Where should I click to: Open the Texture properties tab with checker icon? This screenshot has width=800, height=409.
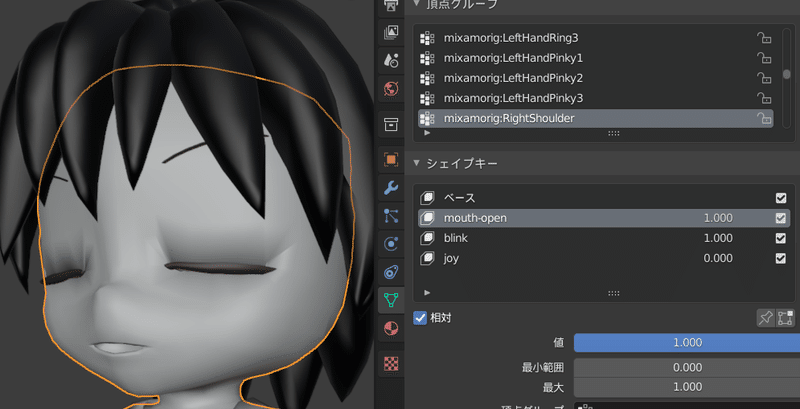point(391,364)
